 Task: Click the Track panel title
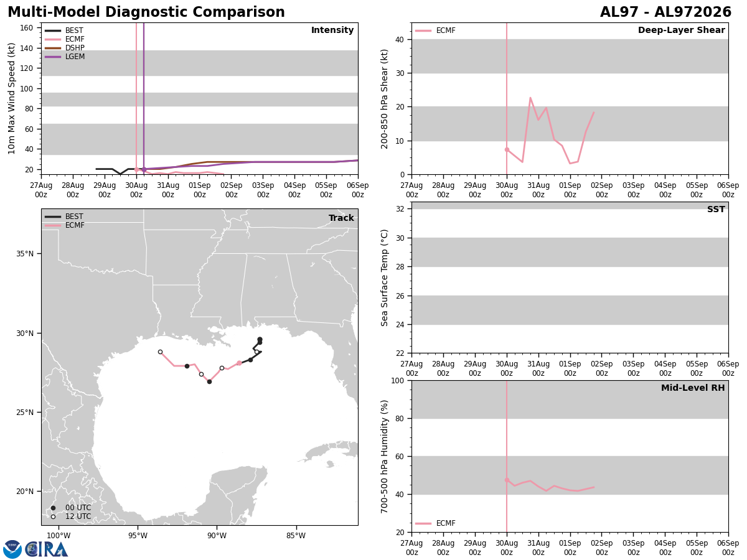click(x=341, y=218)
